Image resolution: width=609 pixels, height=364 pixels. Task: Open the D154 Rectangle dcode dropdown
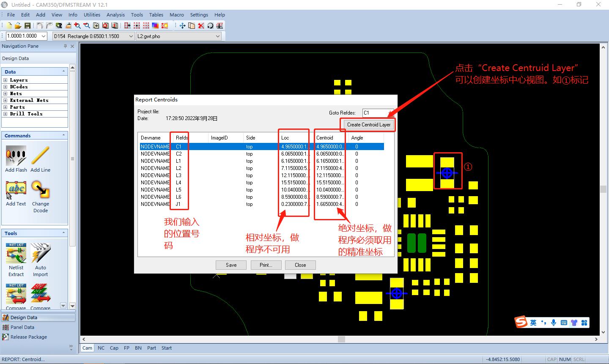click(x=131, y=36)
